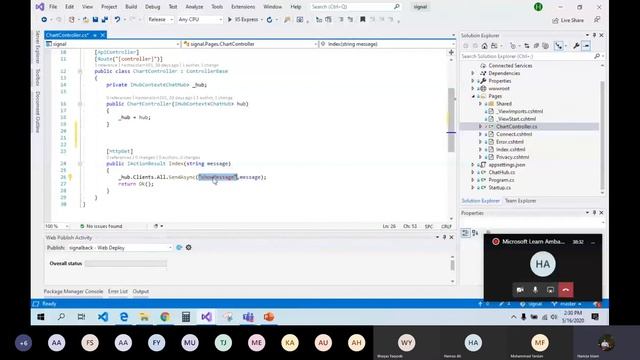
Task: Open the Debug menu
Action: click(x=152, y=7)
